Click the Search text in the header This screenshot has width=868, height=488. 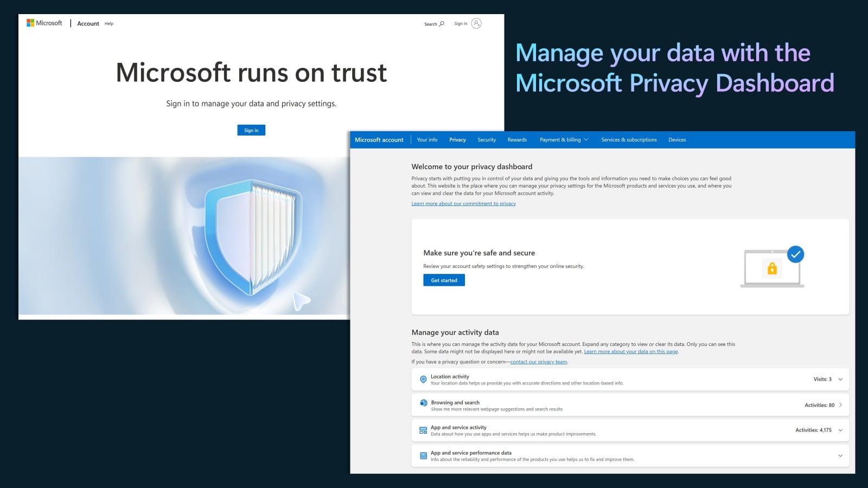click(x=431, y=24)
